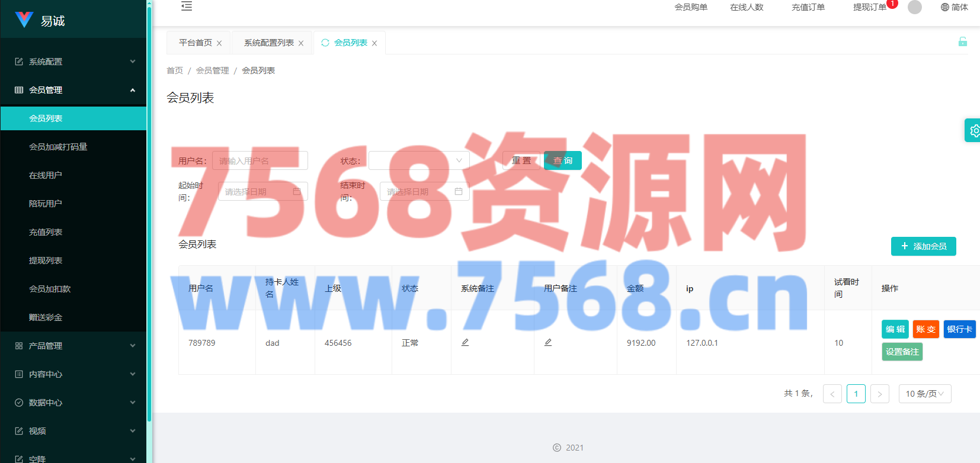Open 提现订单 with notification badge
The width and height of the screenshot is (980, 463).
click(x=869, y=7)
